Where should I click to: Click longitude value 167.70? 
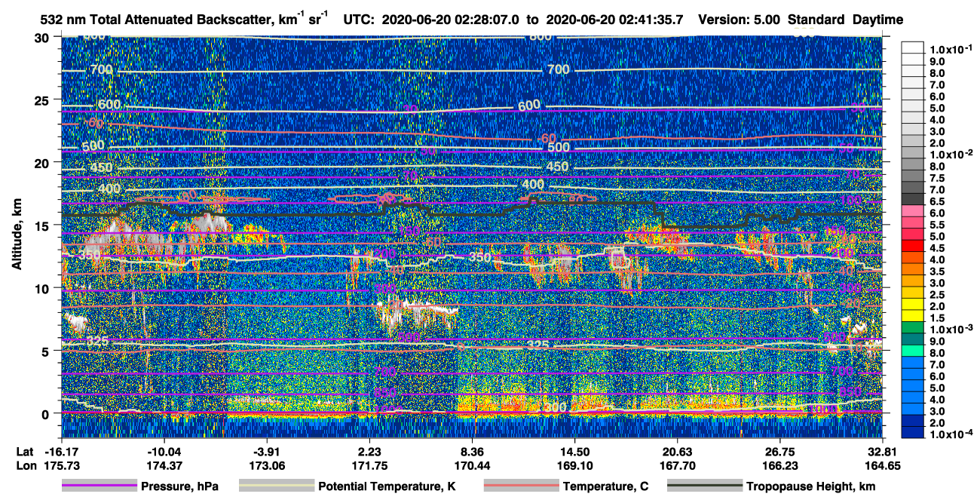[x=678, y=466]
